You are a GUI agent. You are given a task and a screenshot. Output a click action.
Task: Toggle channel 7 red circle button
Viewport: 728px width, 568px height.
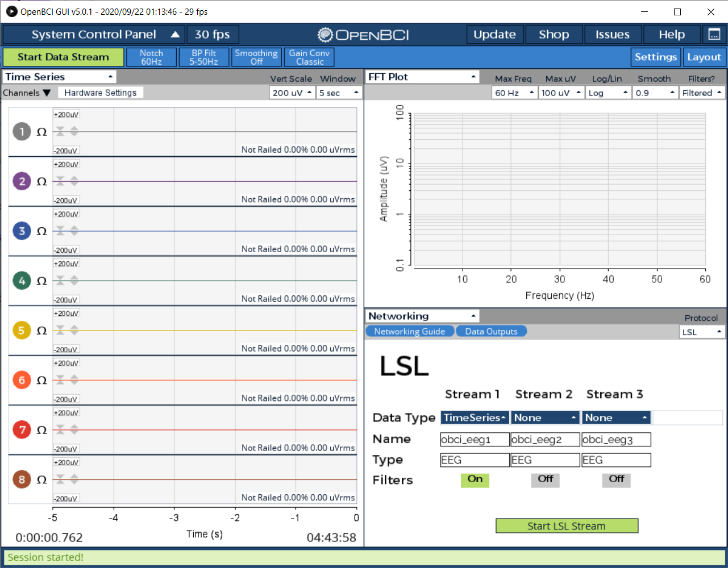click(x=22, y=430)
